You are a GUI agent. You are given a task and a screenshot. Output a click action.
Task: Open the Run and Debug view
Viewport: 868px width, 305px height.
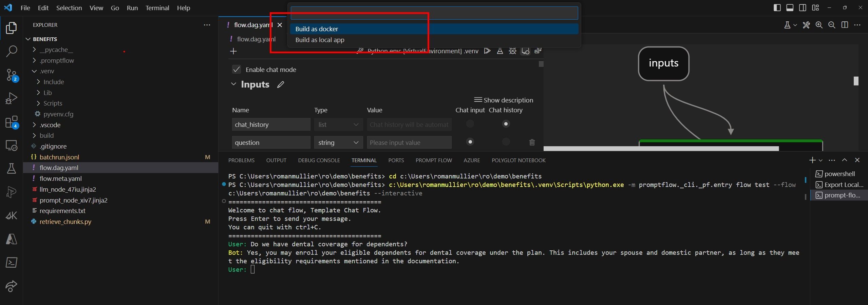coord(11,98)
